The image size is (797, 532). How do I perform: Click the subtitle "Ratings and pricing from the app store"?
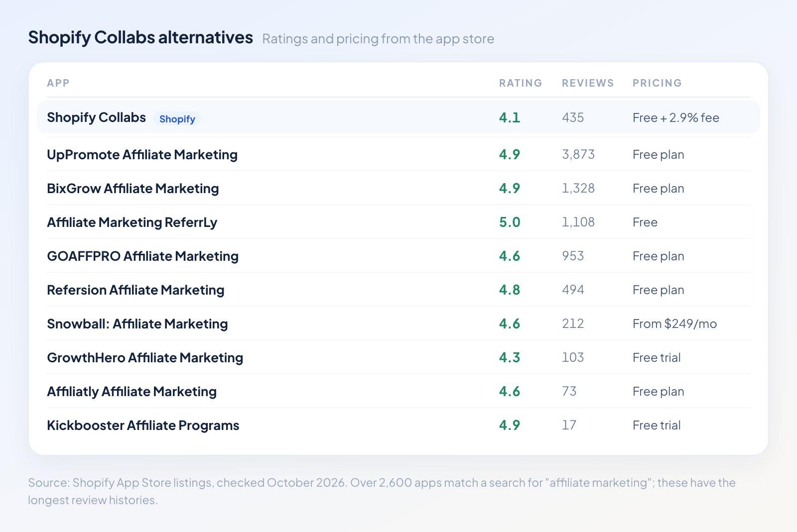click(x=378, y=39)
